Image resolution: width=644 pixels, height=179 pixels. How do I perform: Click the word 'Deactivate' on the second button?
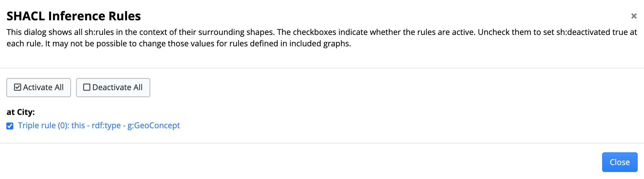112,87
